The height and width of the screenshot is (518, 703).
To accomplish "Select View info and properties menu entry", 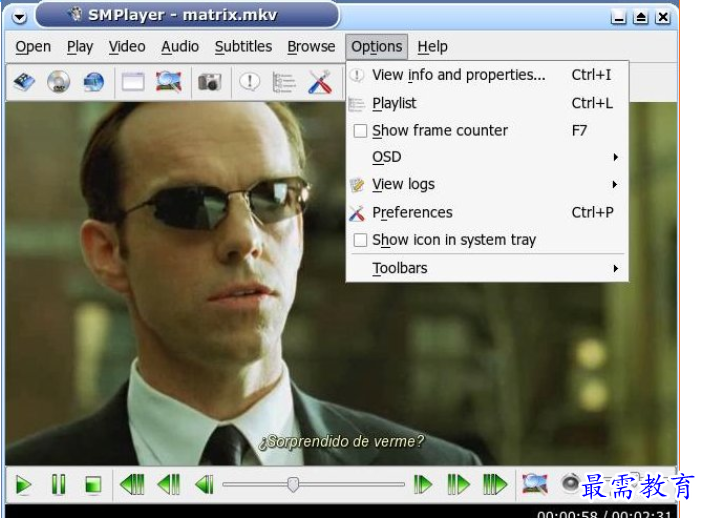I will click(487, 75).
